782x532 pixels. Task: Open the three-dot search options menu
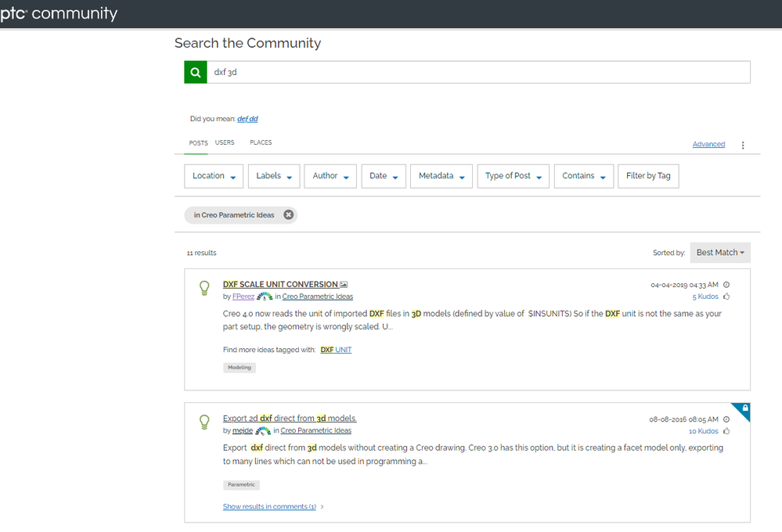(x=743, y=145)
